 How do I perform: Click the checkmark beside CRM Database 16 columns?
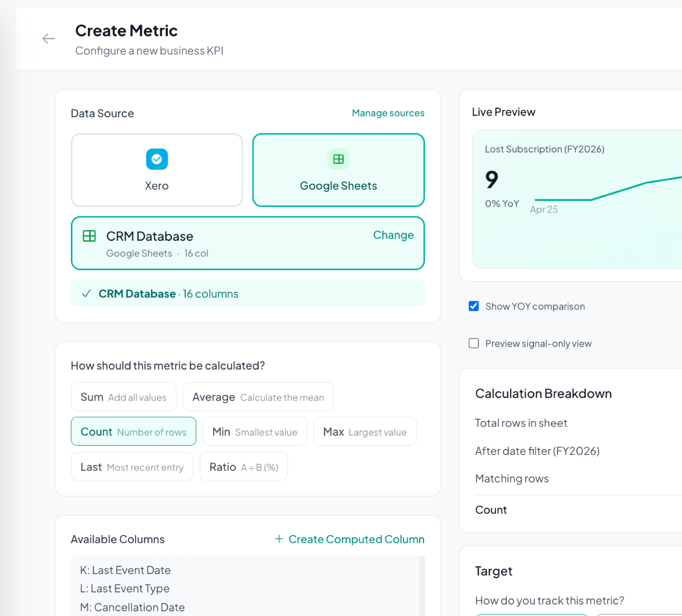pyautogui.click(x=86, y=293)
